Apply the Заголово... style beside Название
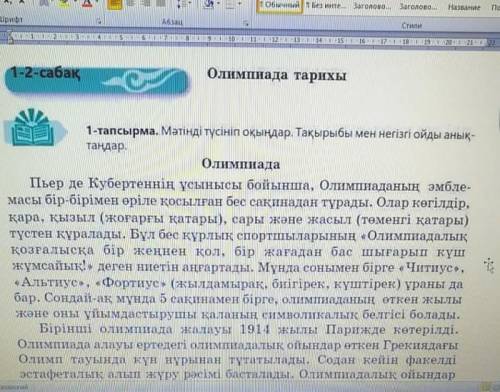Image resolution: width=500 pixels, height=392 pixels. pos(418,6)
